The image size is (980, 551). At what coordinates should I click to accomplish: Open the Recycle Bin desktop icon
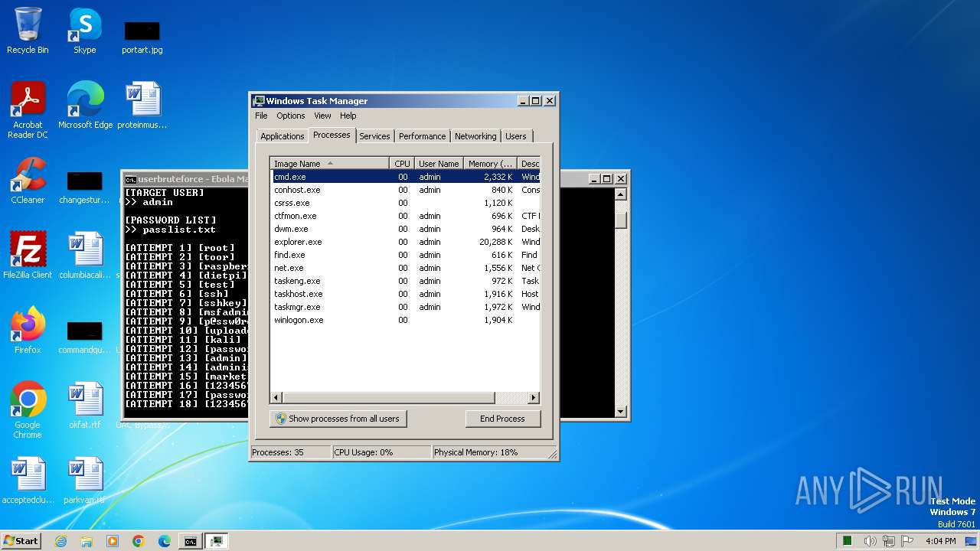pos(28,31)
